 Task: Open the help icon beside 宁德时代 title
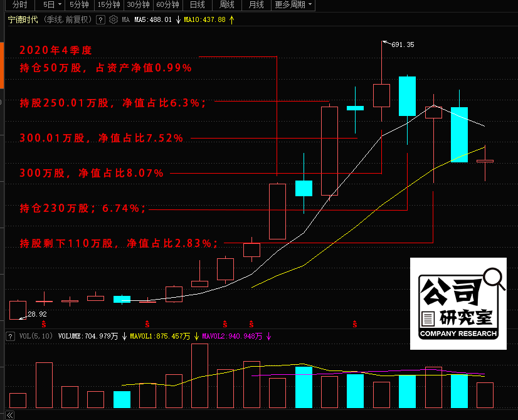[100, 19]
